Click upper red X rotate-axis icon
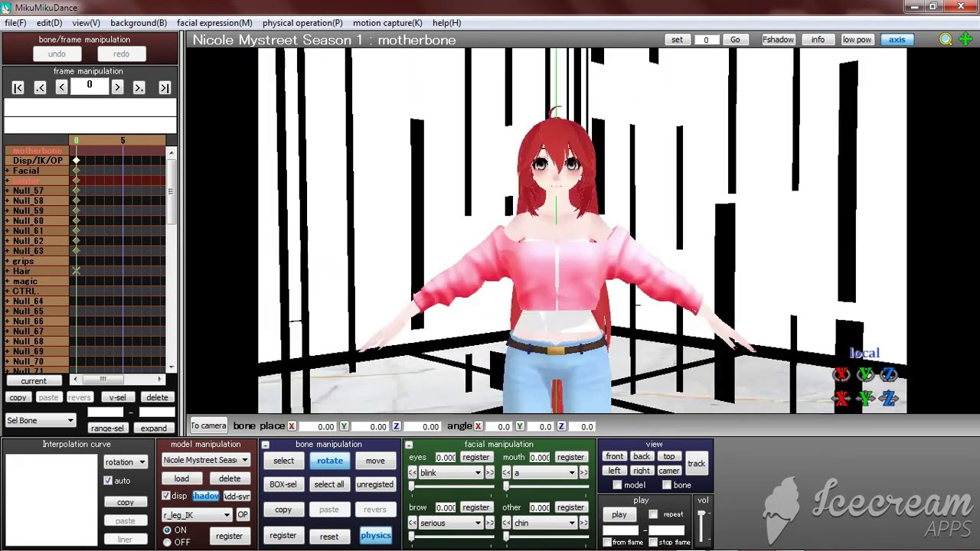980x551 pixels. (841, 374)
